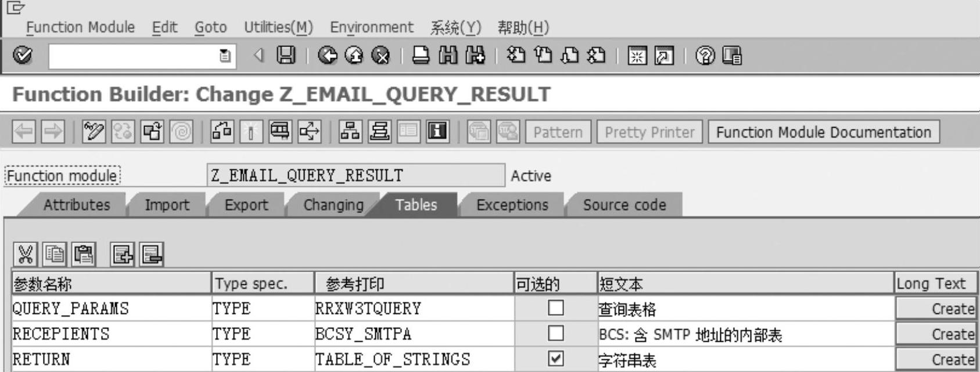This screenshot has width=980, height=372.
Task: Open the Function Module menu
Action: pyautogui.click(x=80, y=27)
